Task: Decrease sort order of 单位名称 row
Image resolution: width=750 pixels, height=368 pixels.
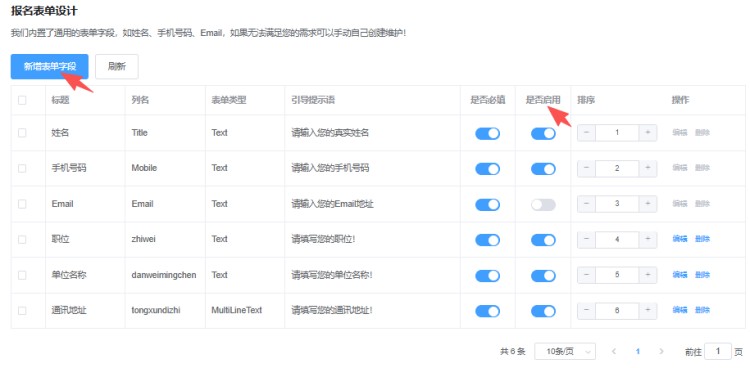Action: 586,275
